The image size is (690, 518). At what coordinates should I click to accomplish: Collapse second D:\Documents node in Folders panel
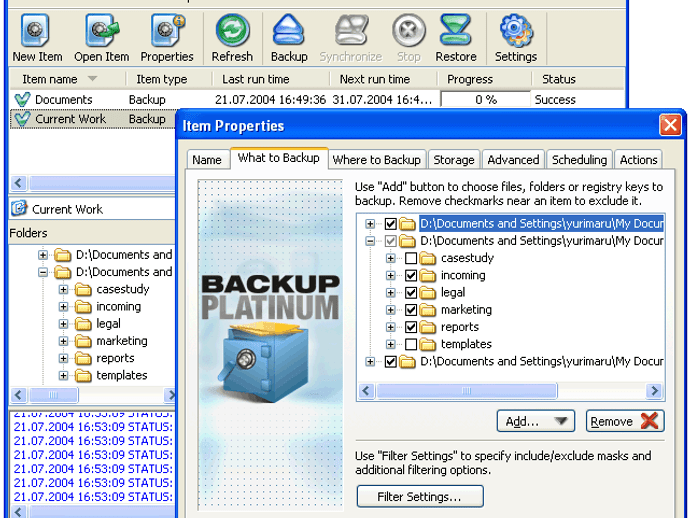43,272
